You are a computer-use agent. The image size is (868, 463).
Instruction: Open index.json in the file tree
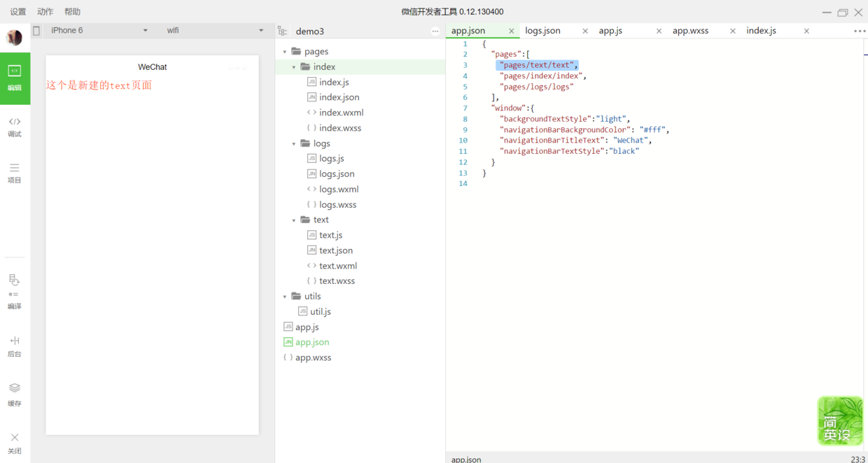pos(339,97)
